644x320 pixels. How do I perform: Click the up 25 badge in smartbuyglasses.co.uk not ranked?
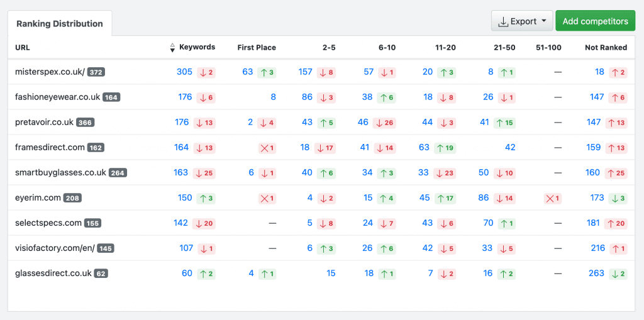click(616, 174)
